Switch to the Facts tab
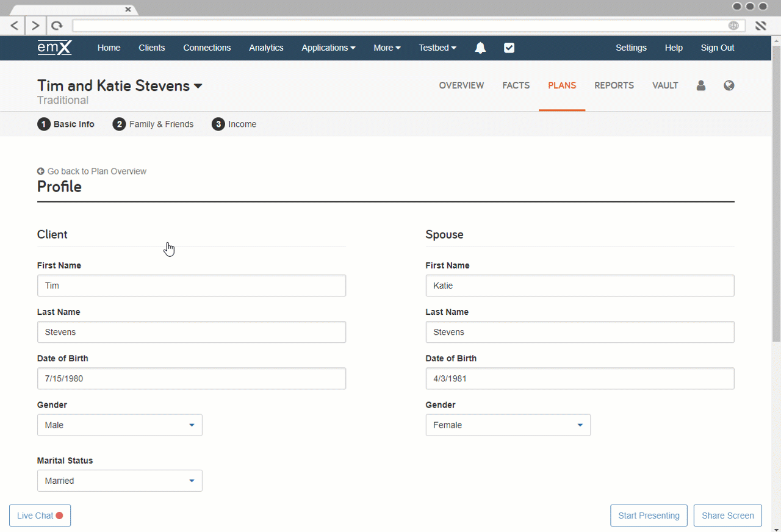 pyautogui.click(x=516, y=85)
